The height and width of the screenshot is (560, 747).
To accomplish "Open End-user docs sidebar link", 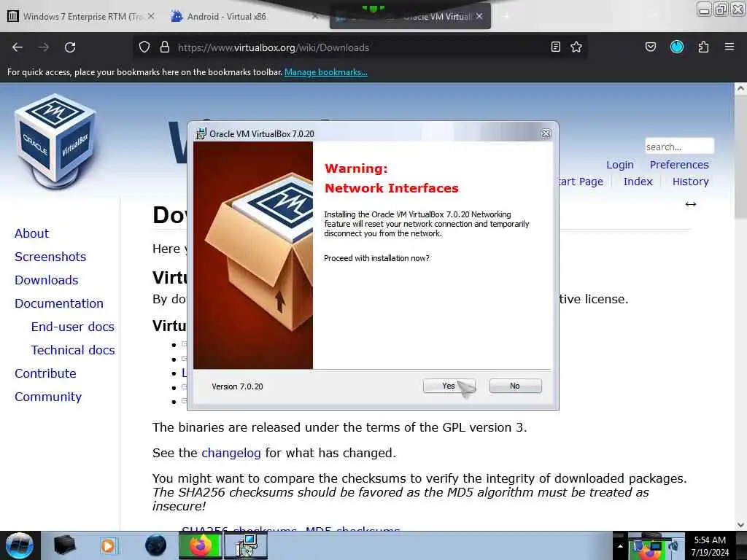I will tap(72, 327).
